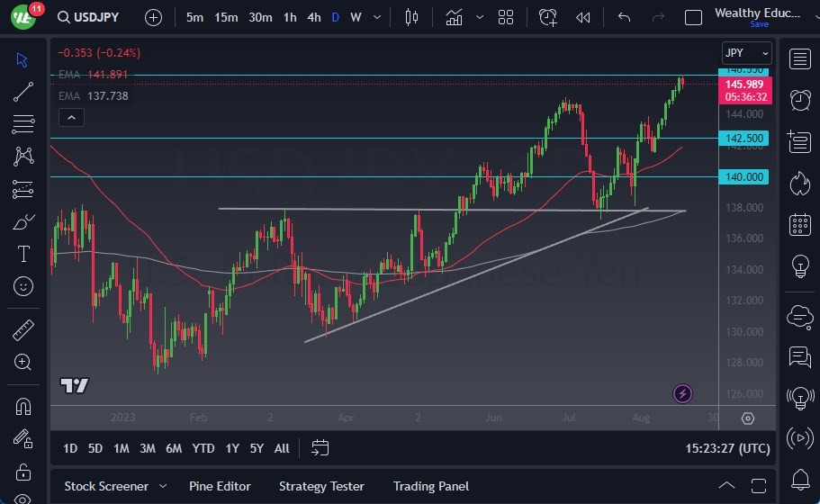Toggle Magnet mode for drawings
This screenshot has width=820, height=504.
[23, 406]
